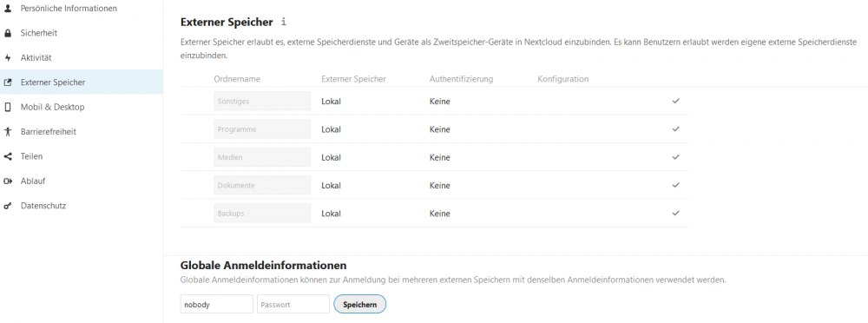Click the checkmark status icon in Sonstiges row
868x323 pixels.
675,101
